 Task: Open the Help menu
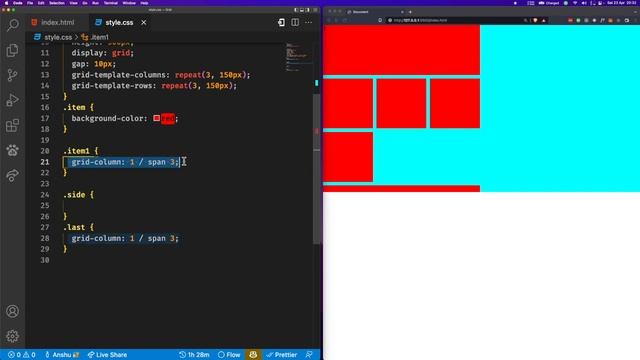tap(144, 3)
